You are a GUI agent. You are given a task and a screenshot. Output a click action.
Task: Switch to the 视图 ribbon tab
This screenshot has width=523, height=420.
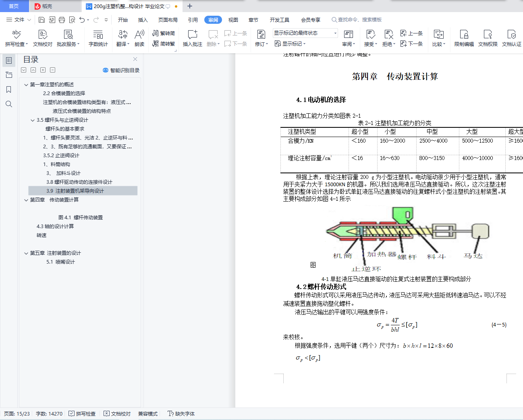(x=233, y=20)
